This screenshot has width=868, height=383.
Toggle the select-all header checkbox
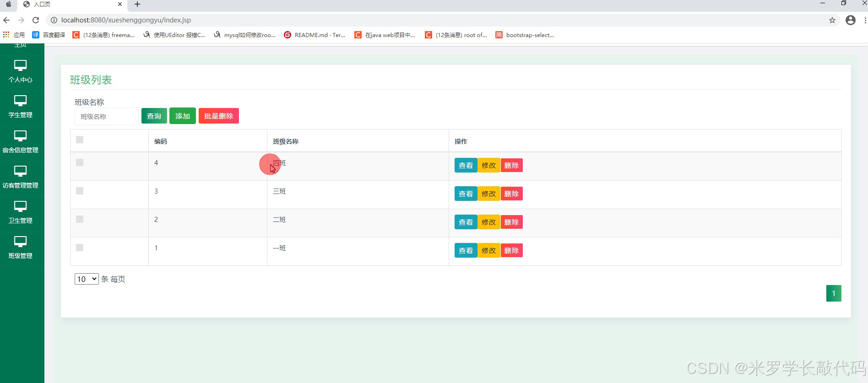pos(80,140)
